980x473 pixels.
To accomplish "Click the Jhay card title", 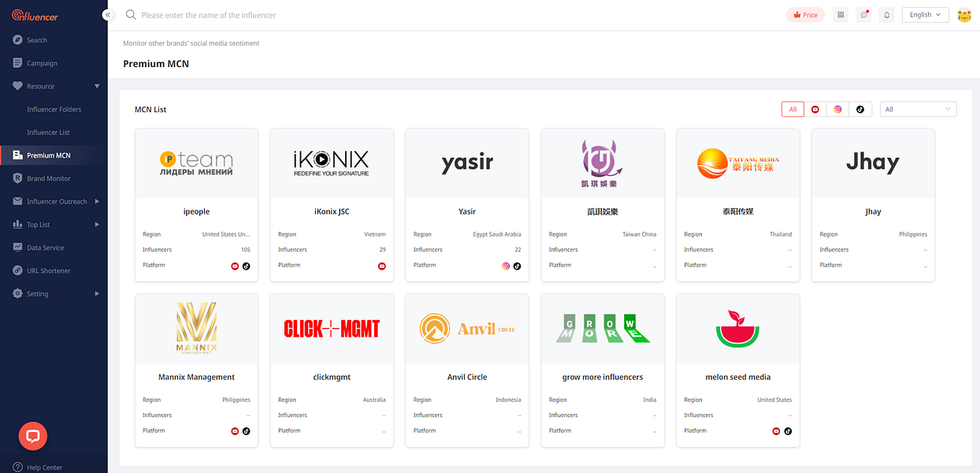I will [x=873, y=212].
